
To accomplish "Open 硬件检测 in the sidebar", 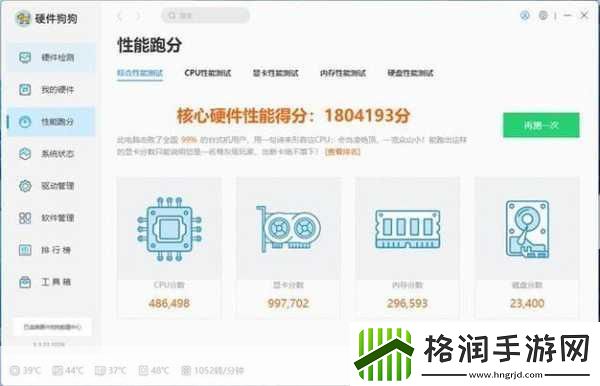I will (51, 58).
